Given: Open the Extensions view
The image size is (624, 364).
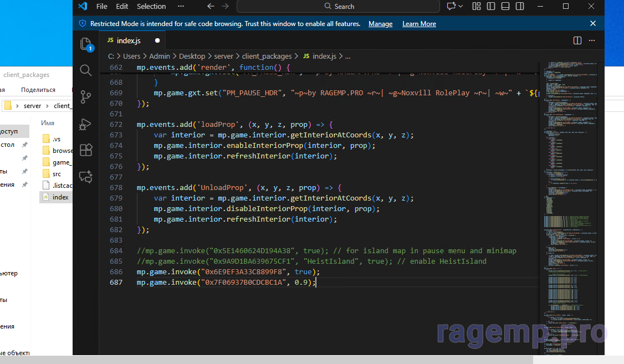Looking at the screenshot, I should (86, 150).
